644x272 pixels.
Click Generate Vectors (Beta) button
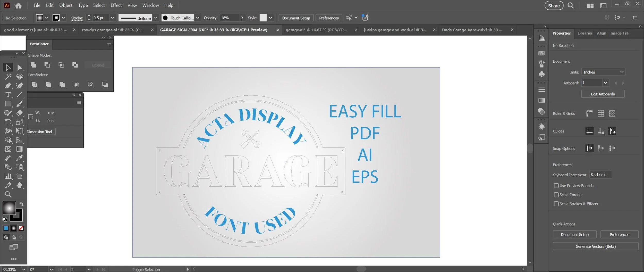point(596,246)
